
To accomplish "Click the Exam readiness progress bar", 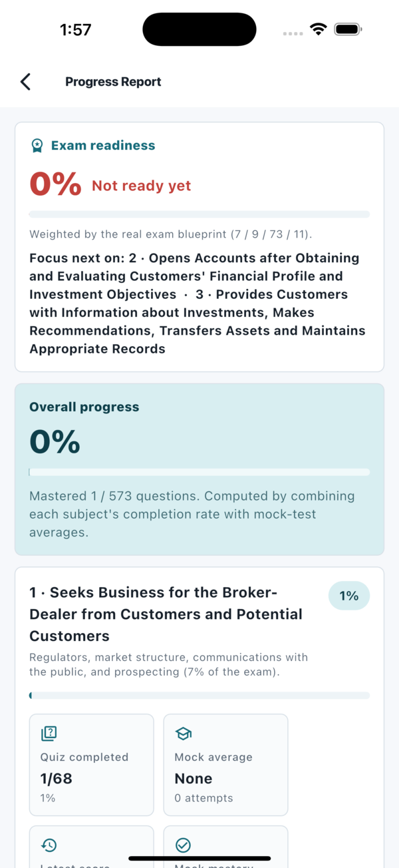I will [199, 214].
